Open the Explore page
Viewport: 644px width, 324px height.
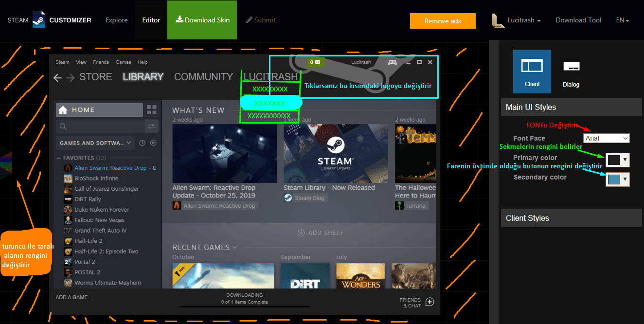click(x=117, y=20)
